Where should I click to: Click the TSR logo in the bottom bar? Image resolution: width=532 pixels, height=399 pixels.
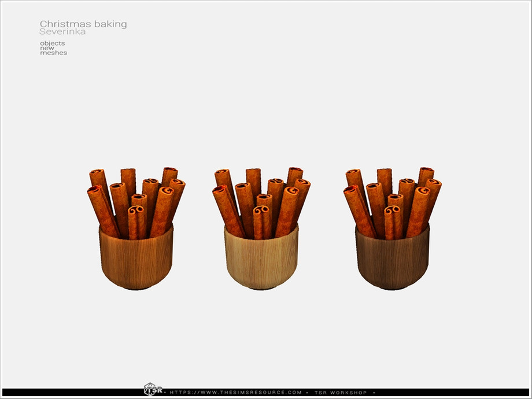pyautogui.click(x=151, y=390)
